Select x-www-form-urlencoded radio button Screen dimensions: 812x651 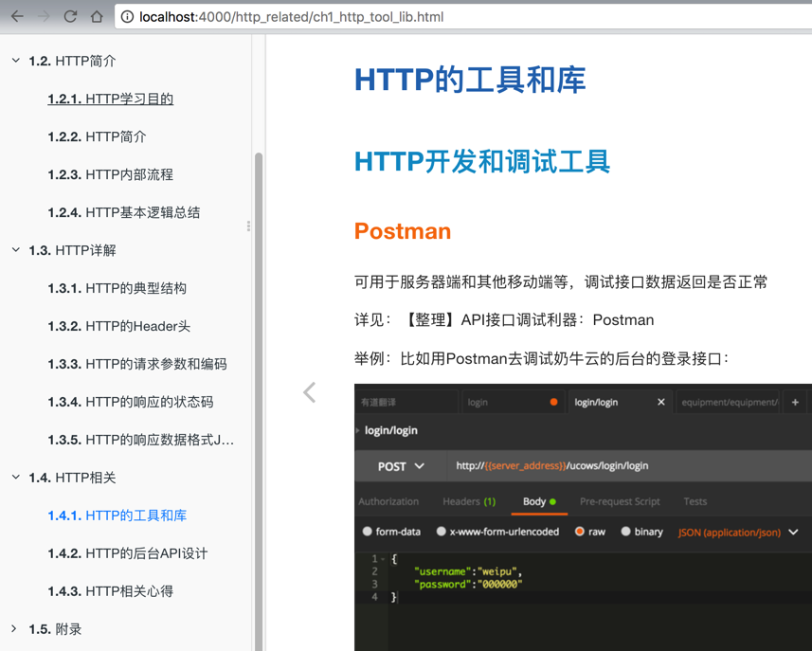click(442, 532)
